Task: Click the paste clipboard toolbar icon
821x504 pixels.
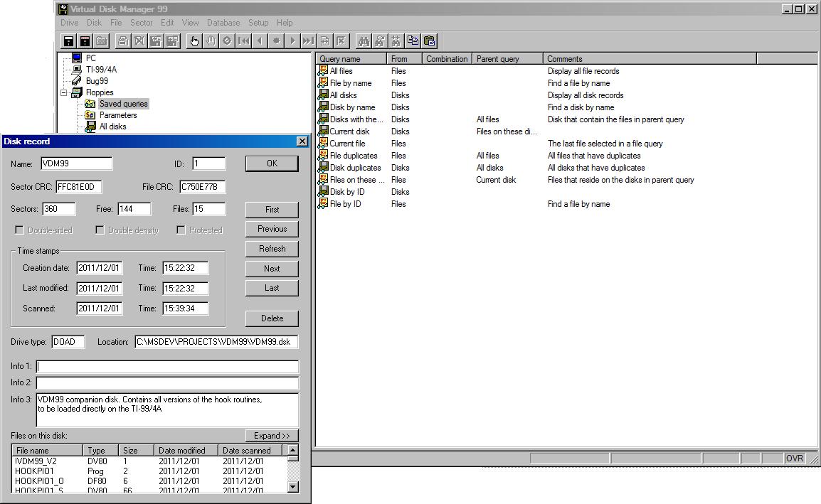Action: pyautogui.click(x=430, y=41)
